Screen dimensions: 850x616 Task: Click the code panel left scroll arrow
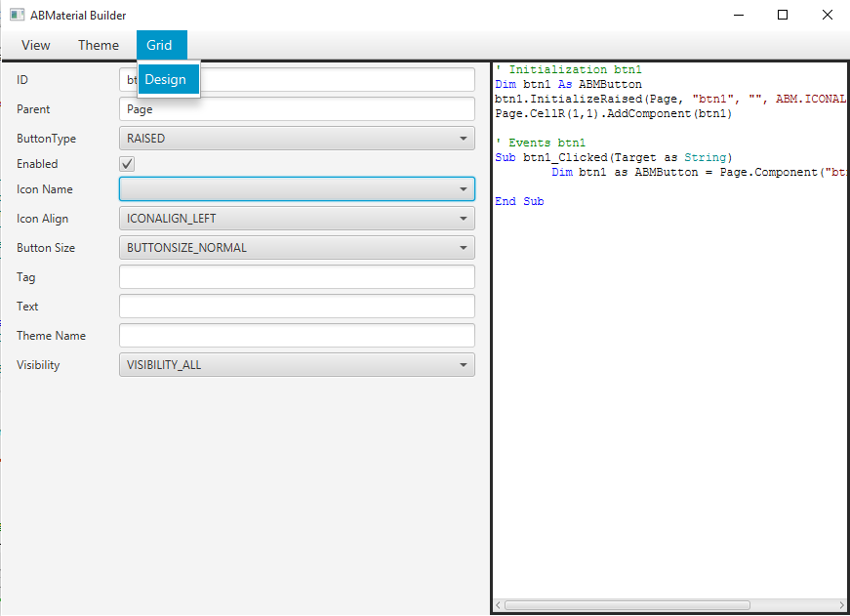[x=498, y=605]
